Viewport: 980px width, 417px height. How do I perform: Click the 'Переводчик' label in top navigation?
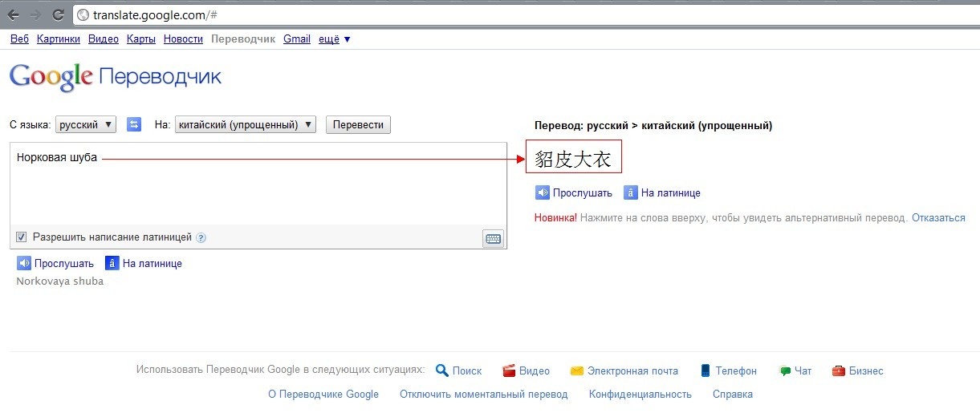pyautogui.click(x=243, y=38)
